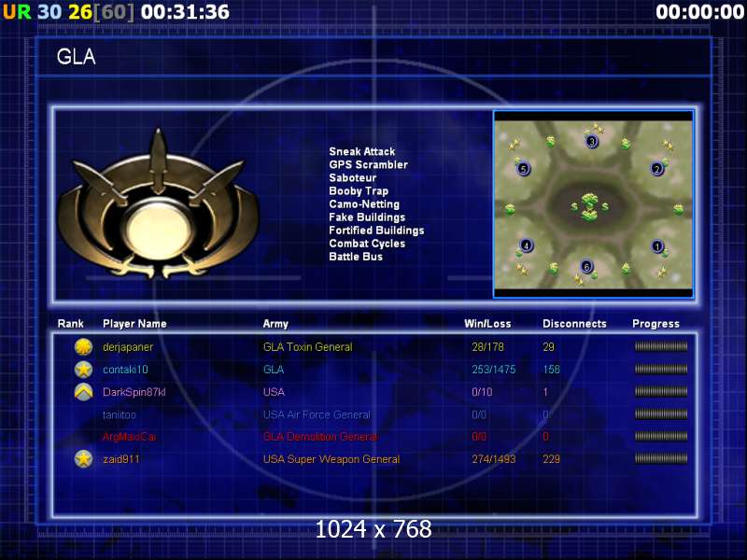Click ArgMaxCai's loading progress bar
The height and width of the screenshot is (560, 747).
661,436
